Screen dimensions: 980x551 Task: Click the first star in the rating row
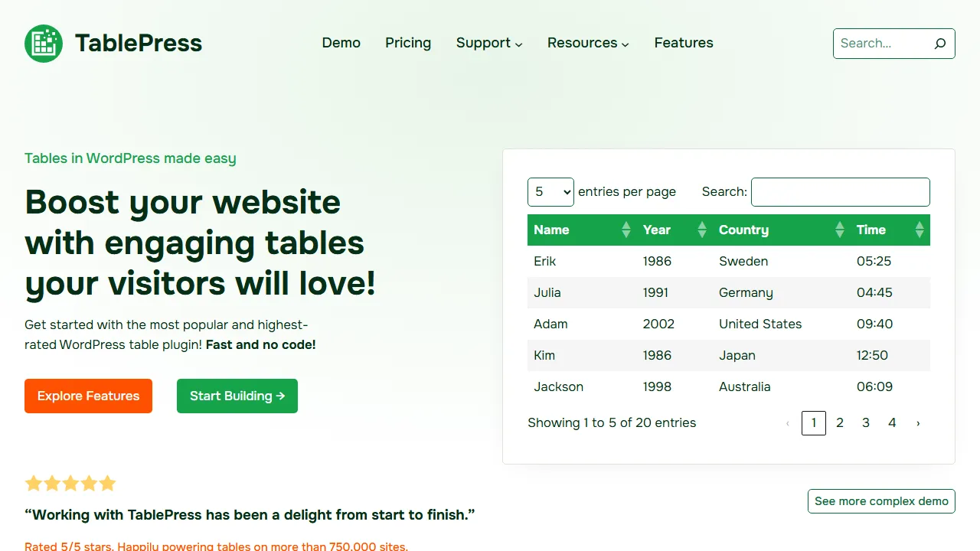(34, 483)
